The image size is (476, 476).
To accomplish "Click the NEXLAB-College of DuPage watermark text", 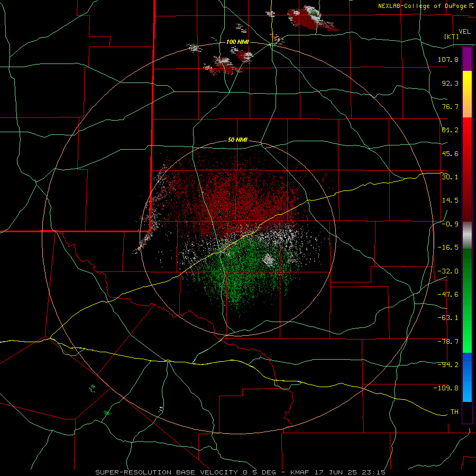I will coord(425,6).
